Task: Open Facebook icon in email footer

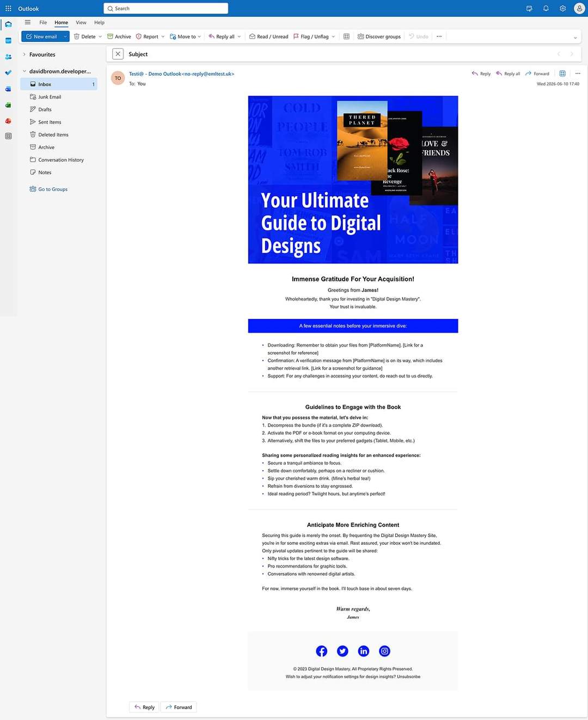Action: click(x=322, y=651)
